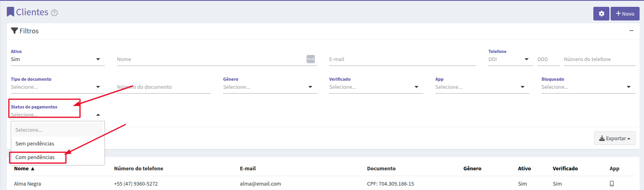Viewport: 644px width, 190px height.
Task: Click the Alma Negra client name
Action: tap(27, 184)
